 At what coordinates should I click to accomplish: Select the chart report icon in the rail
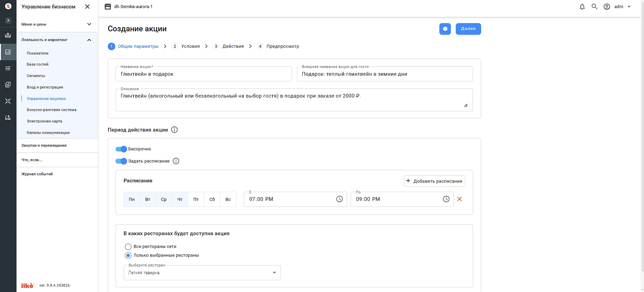tap(8, 52)
